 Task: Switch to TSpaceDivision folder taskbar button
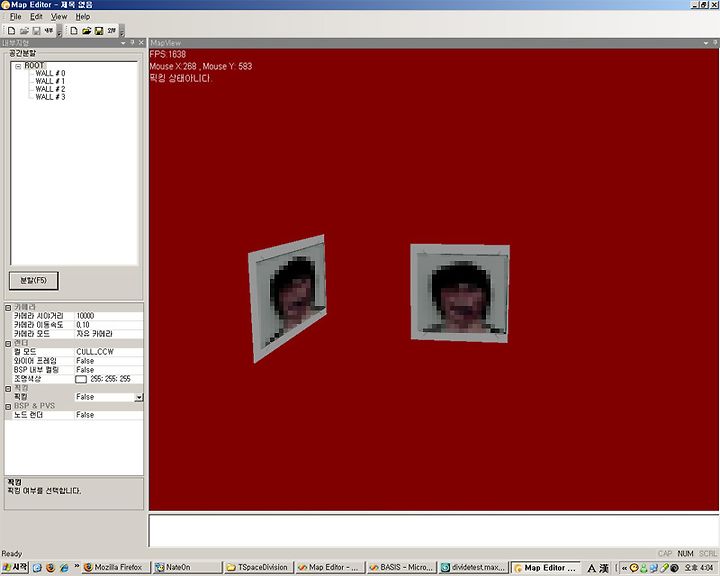[258, 567]
